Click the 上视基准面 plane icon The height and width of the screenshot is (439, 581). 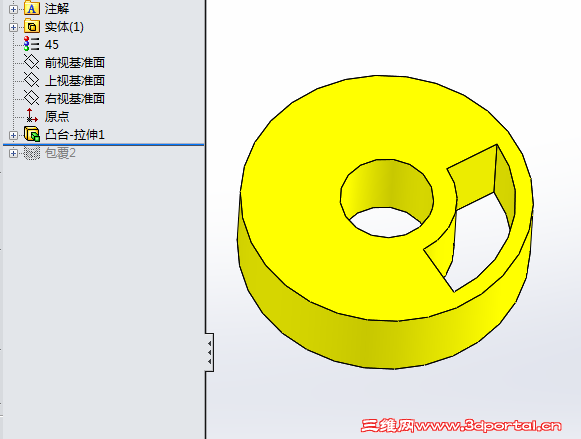point(31,80)
